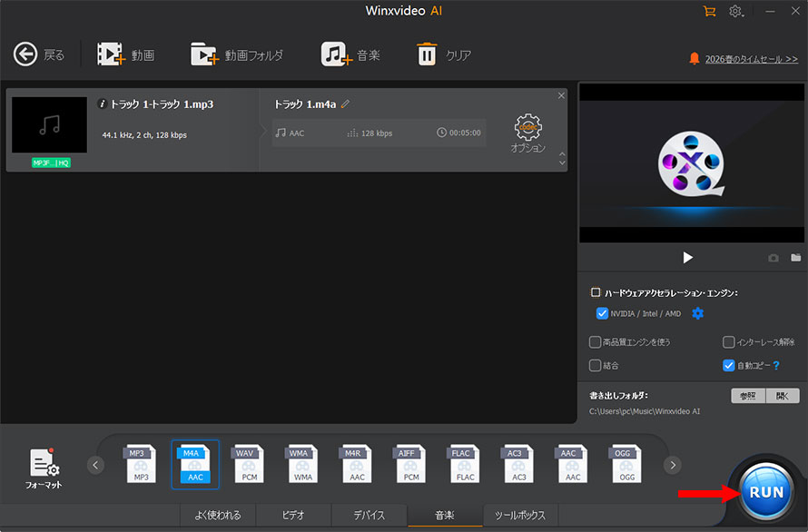The width and height of the screenshot is (808, 532).
Task: Switch to the ツールボックス tab
Action: 519,516
